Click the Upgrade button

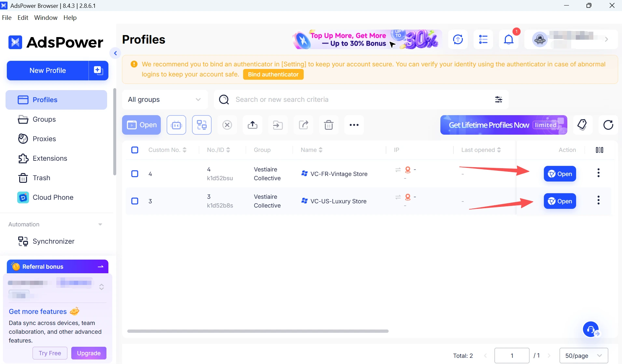[89, 353]
